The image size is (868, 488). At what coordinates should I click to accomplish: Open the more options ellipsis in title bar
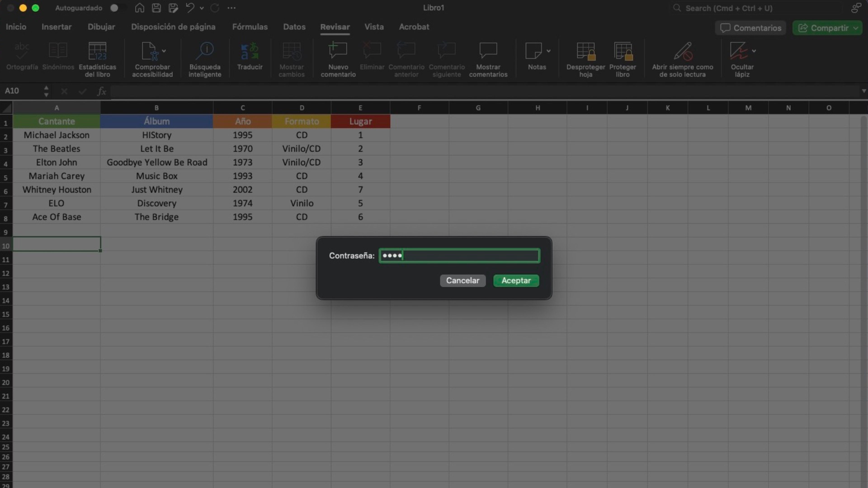click(231, 8)
